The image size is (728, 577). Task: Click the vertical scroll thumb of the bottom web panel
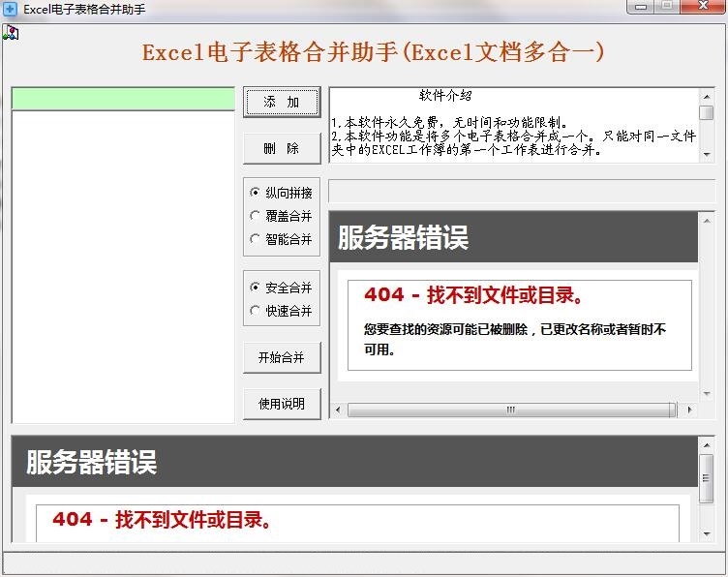[x=707, y=478]
